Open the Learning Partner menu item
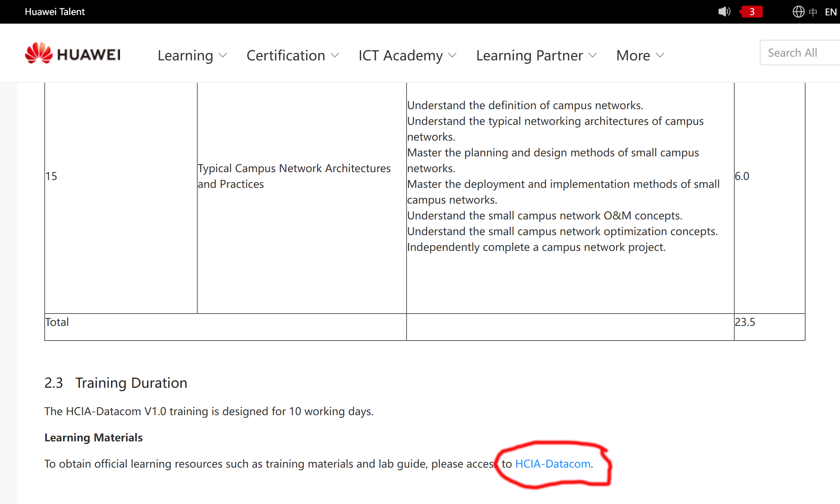The image size is (840, 504). click(529, 55)
